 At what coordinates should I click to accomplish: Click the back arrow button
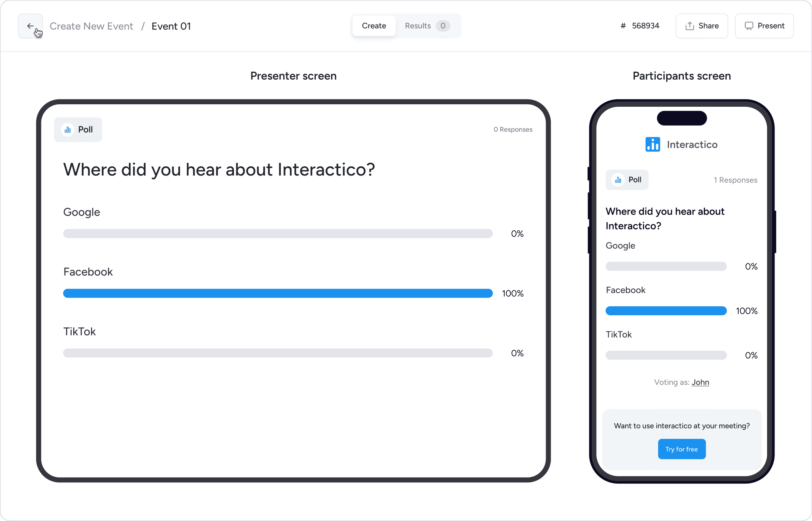coord(30,26)
